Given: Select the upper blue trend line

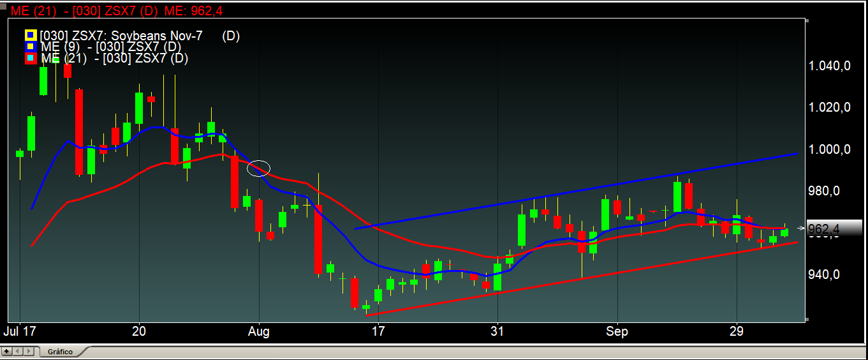Looking at the screenshot, I should click(x=576, y=191).
